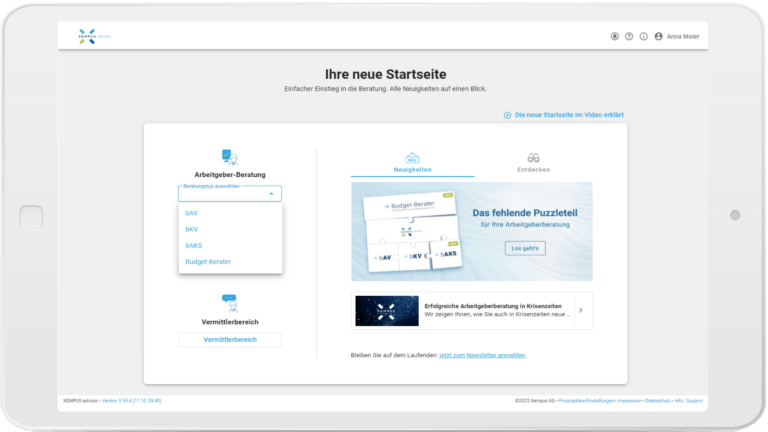Open 'Die neue Startseite im Video erklärt' link

point(569,115)
